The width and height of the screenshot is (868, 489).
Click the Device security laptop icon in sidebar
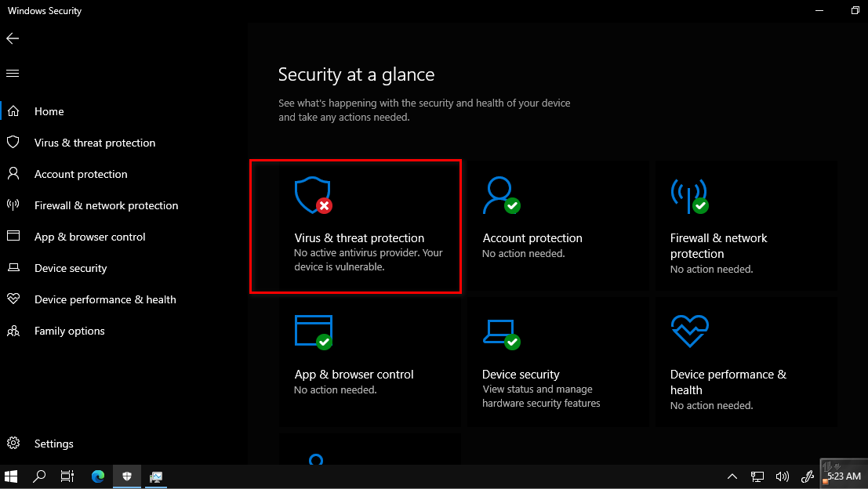click(13, 268)
